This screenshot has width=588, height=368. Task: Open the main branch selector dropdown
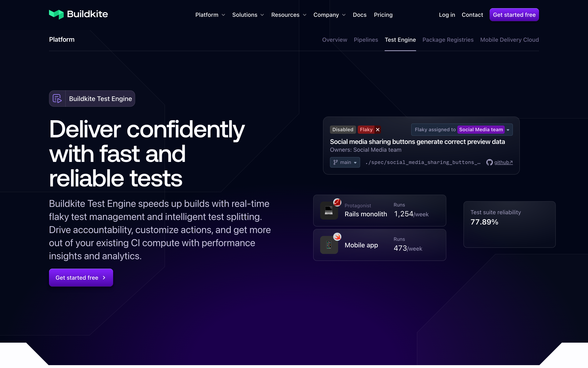pyautogui.click(x=345, y=162)
